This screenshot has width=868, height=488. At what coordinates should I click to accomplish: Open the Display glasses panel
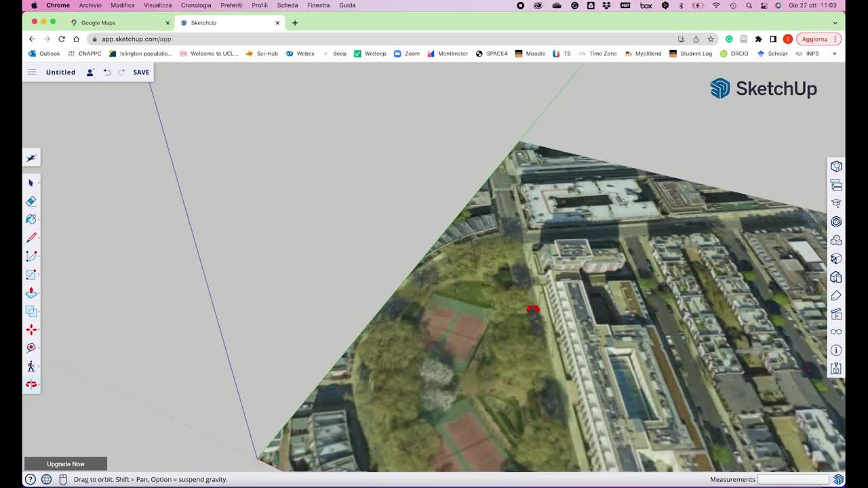click(836, 332)
